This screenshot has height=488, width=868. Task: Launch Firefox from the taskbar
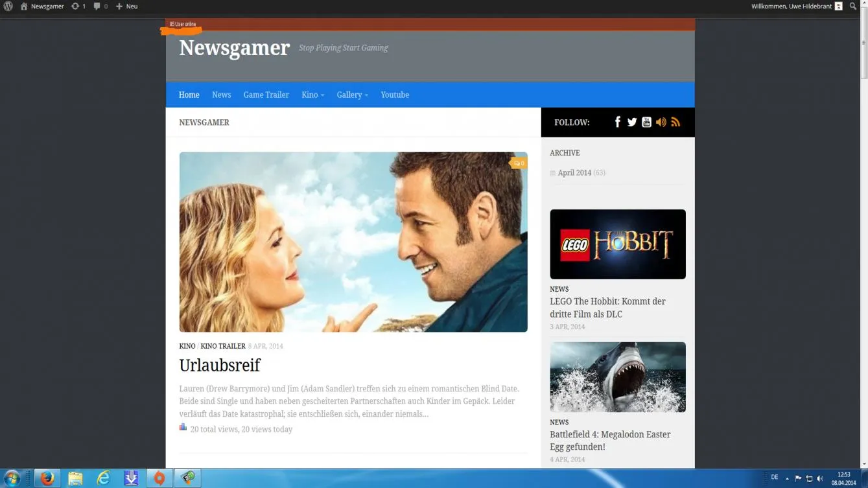click(x=47, y=478)
